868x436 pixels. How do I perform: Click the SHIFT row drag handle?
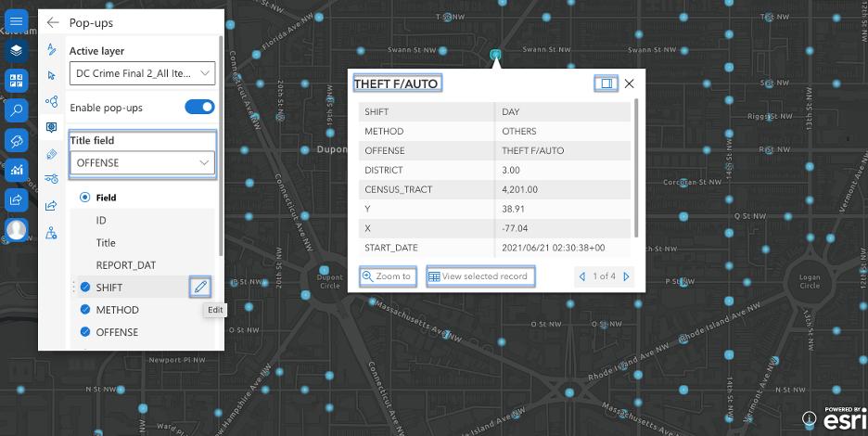coord(73,287)
